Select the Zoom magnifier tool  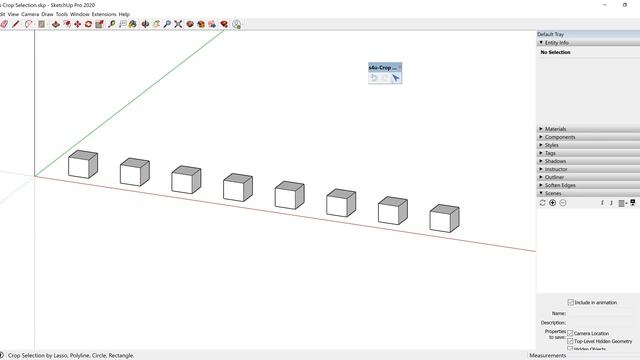pyautogui.click(x=167, y=24)
